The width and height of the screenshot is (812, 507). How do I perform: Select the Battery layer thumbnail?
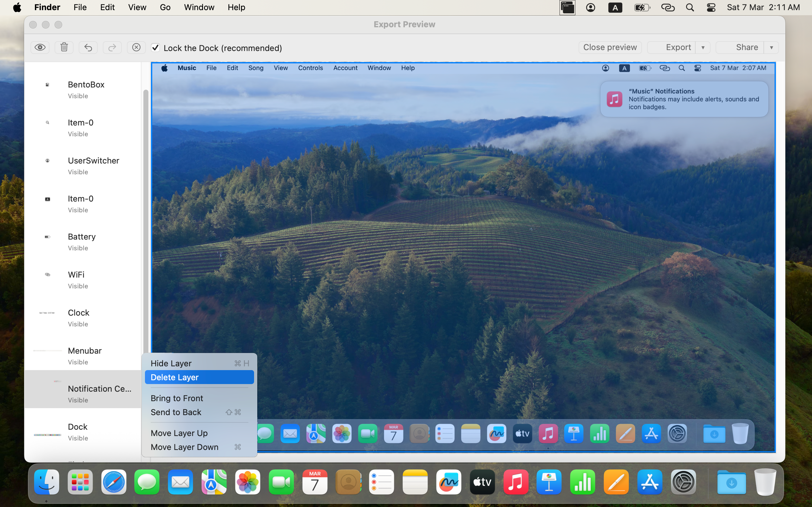(x=47, y=237)
